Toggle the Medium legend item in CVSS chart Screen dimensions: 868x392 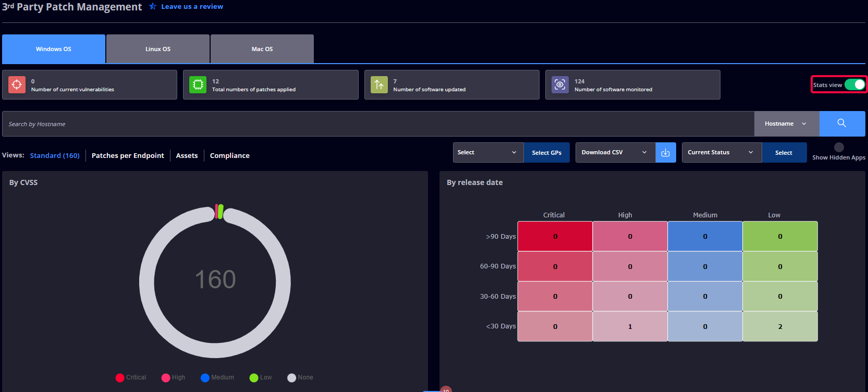click(x=217, y=377)
